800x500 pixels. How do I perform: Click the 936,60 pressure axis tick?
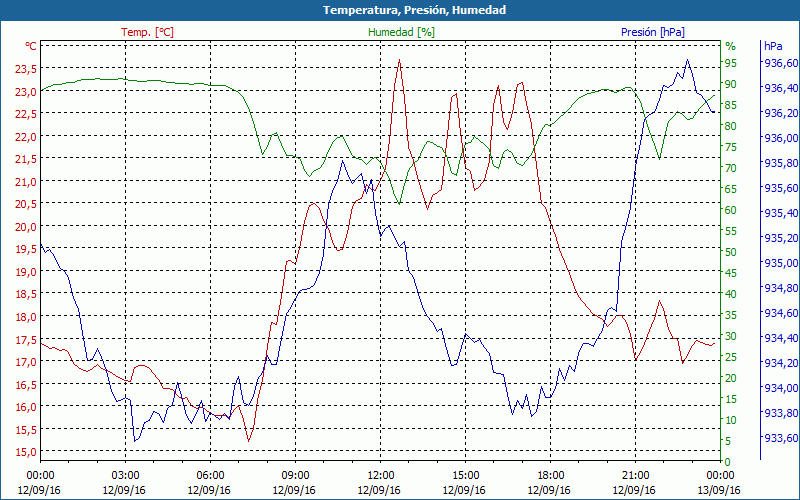point(781,63)
